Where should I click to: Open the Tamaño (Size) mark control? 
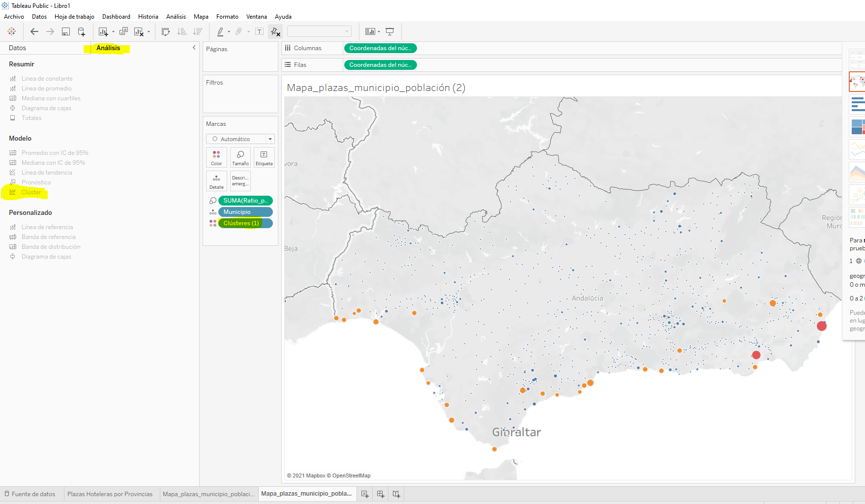point(240,157)
